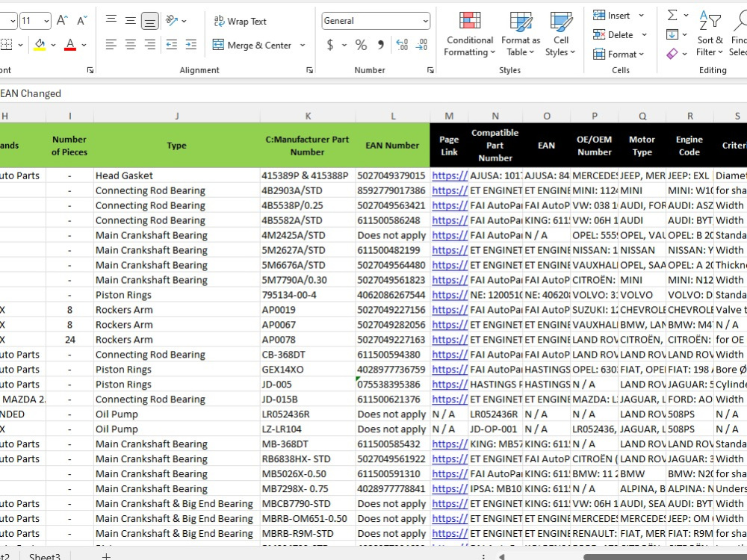Select cell with part number JD-005
Viewport: 747px width, 560px height.
[x=308, y=385]
